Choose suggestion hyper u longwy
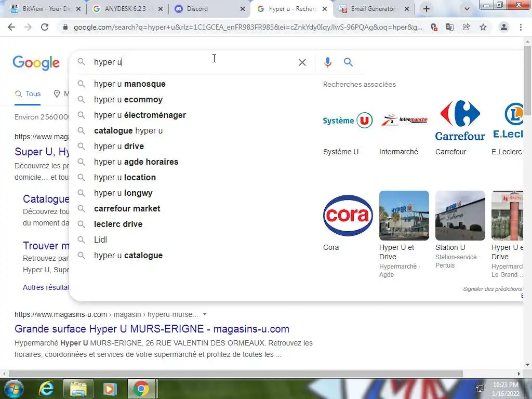Screen dimensions: 532x399 [123, 193]
